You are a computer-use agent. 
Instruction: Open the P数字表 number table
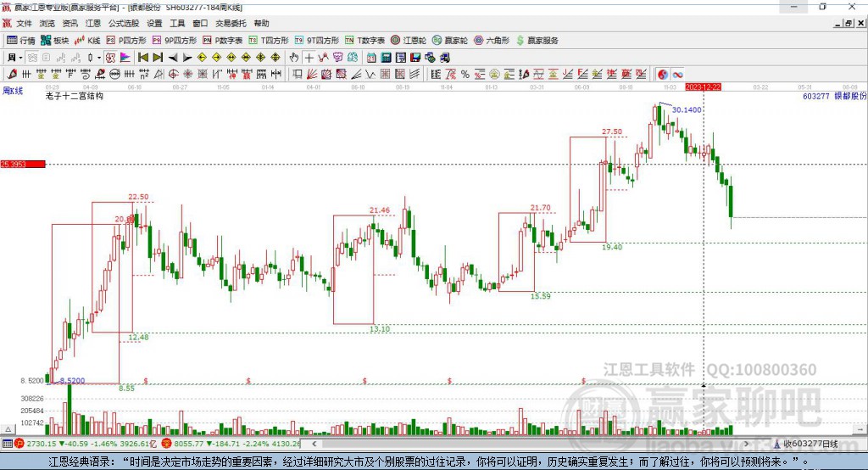pos(223,41)
